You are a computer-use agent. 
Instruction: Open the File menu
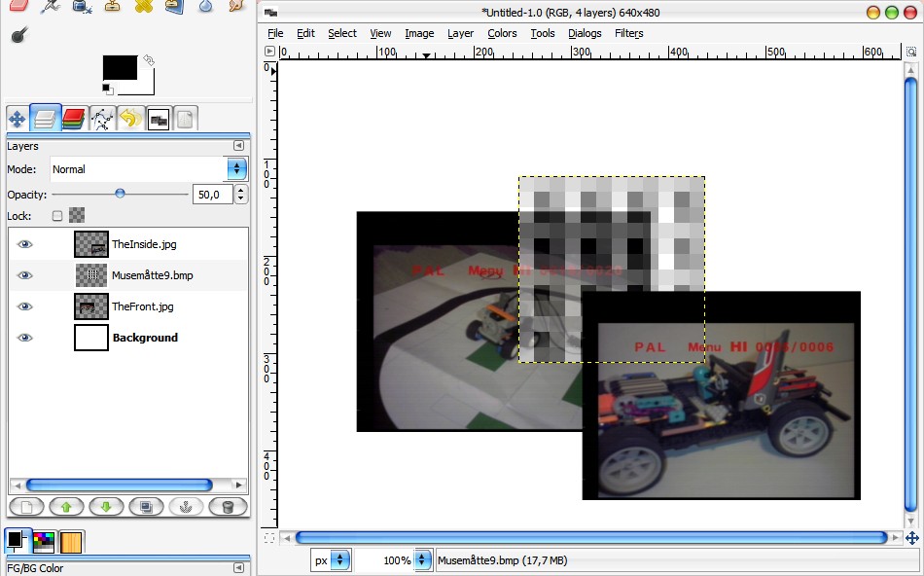pos(275,33)
